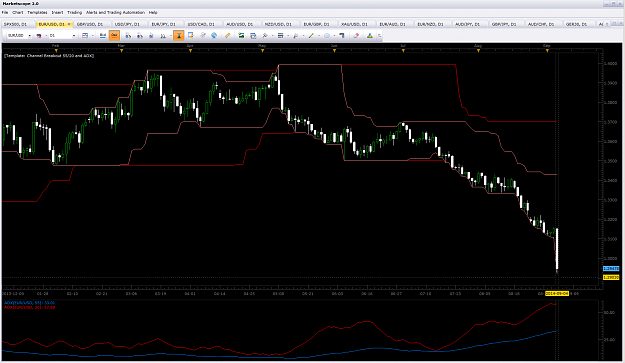
Task: Expand the zoom tool dropdown arrow
Action: [x=273, y=35]
